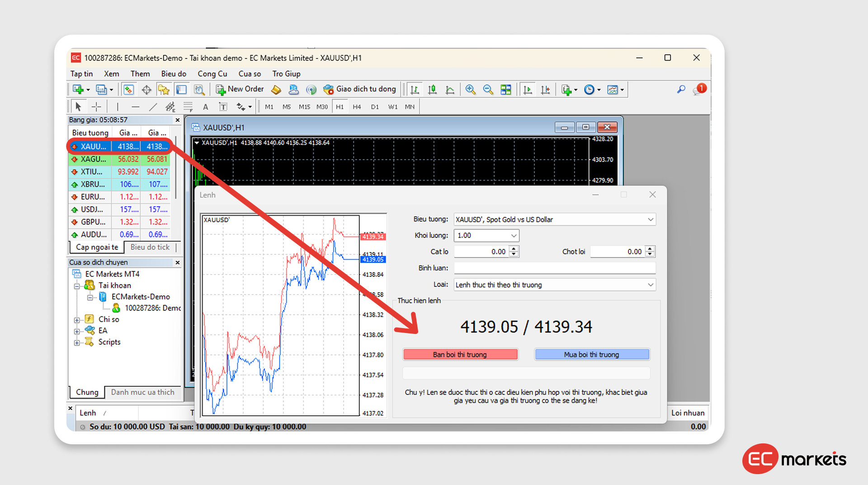Switch chart to M15 timeframe

click(304, 107)
